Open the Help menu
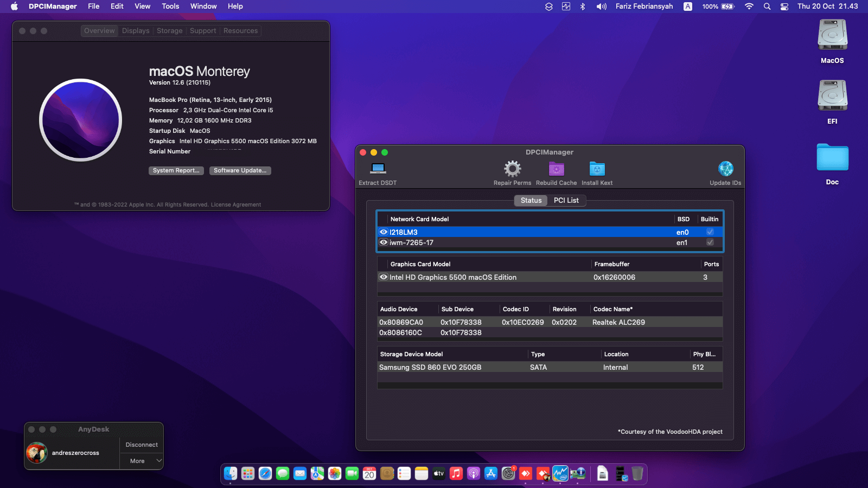This screenshot has height=488, width=868. (235, 7)
